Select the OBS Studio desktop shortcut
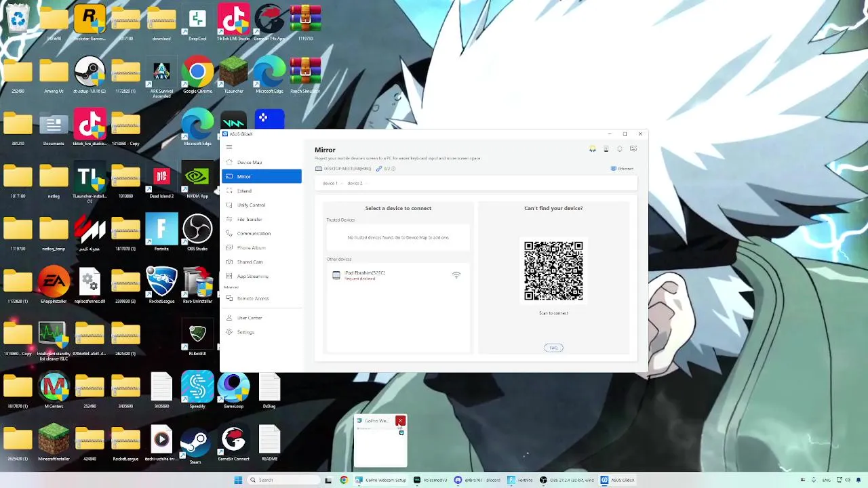 [197, 232]
